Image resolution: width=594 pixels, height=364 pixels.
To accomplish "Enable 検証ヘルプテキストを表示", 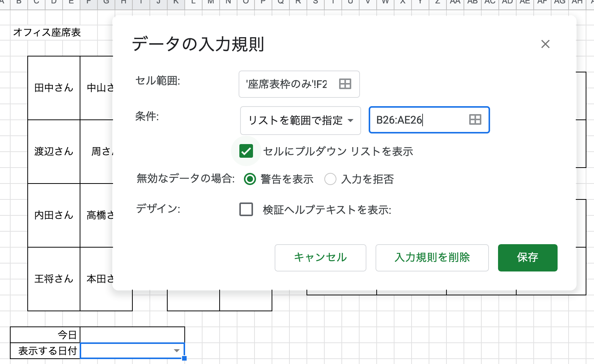I will coord(246,209).
